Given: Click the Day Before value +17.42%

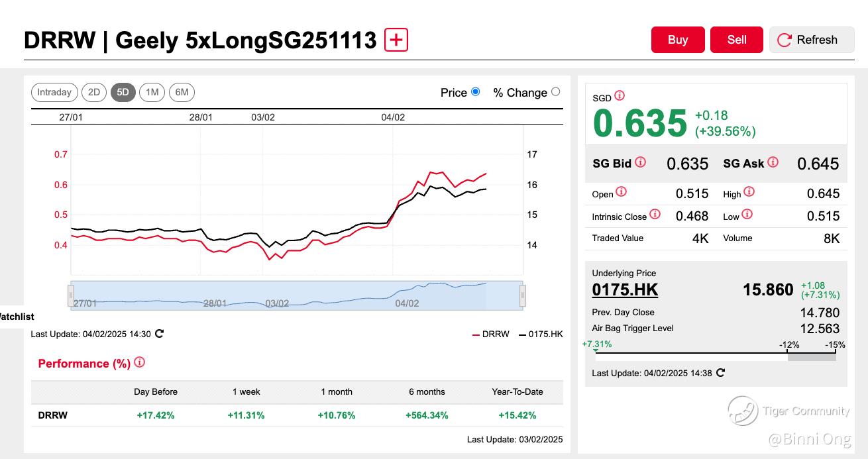Looking at the screenshot, I should [x=156, y=415].
